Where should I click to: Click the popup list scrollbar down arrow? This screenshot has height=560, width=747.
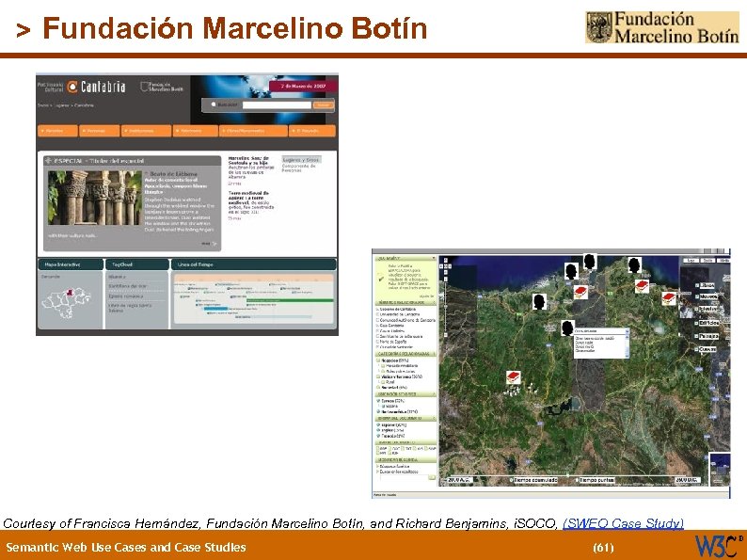point(627,355)
